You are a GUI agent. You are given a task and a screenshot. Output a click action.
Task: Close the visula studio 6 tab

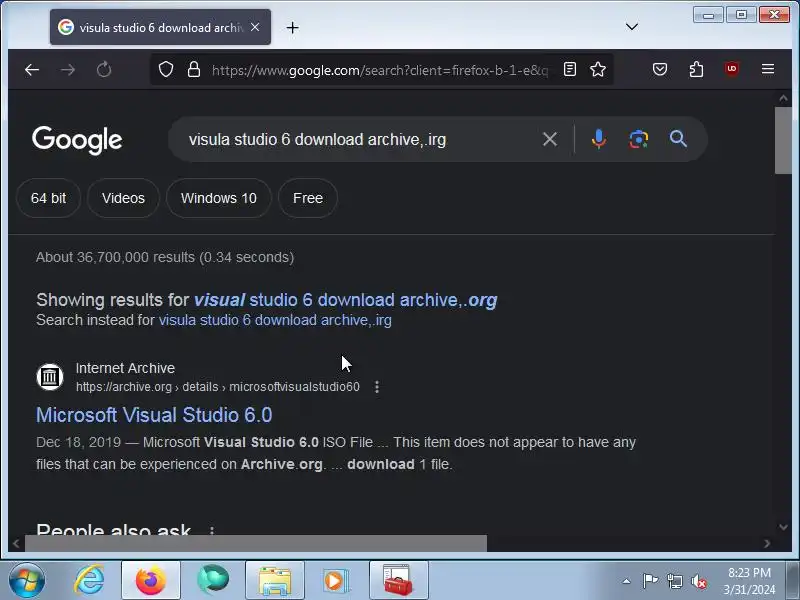[255, 27]
